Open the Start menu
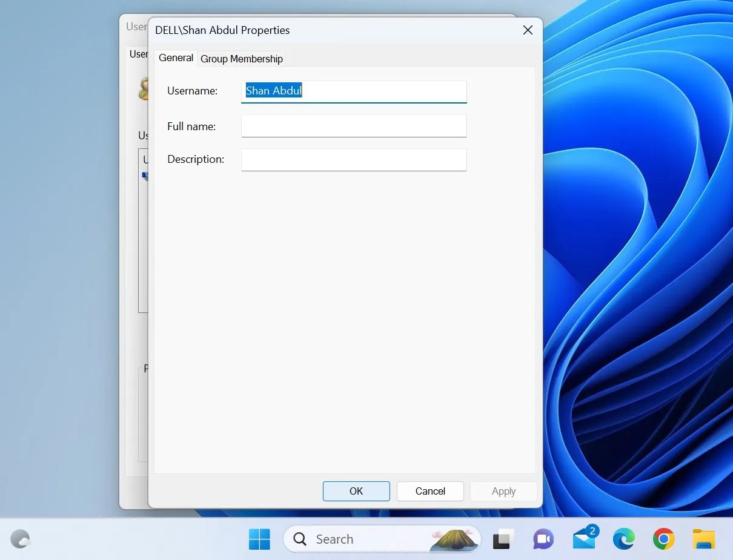Screen dimensions: 733x560 [259, 539]
